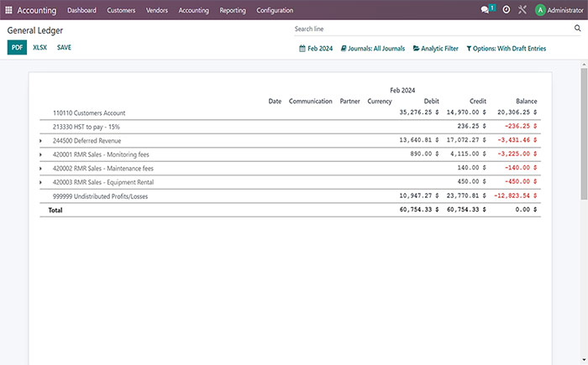Open Options: With Draft Entries dropdown

[507, 49]
